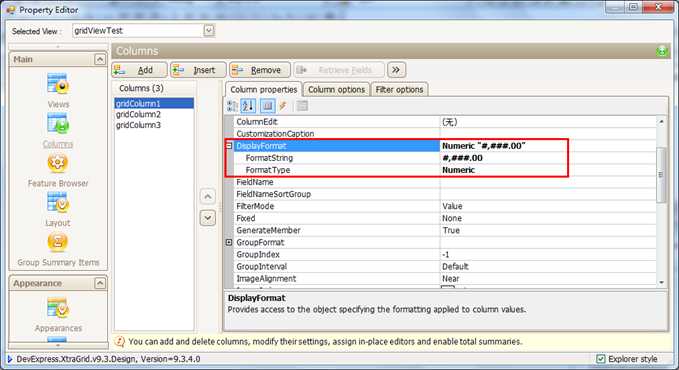Click the GroupIndex value -1
Viewport: 679px width, 370px height.
(446, 254)
